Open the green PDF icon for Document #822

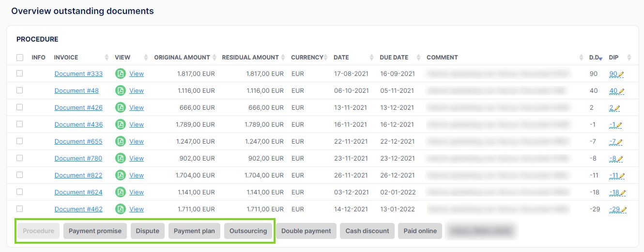[x=120, y=175]
